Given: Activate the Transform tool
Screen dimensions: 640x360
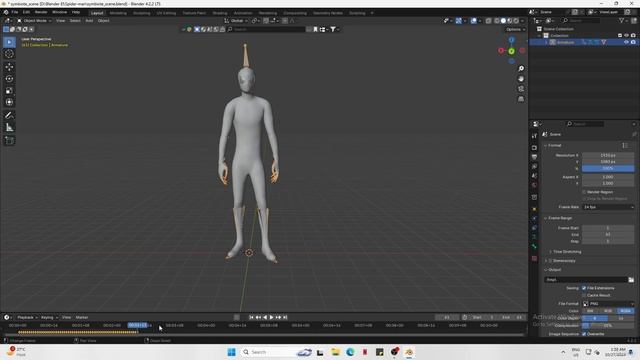Looking at the screenshot, I should click(9, 102).
